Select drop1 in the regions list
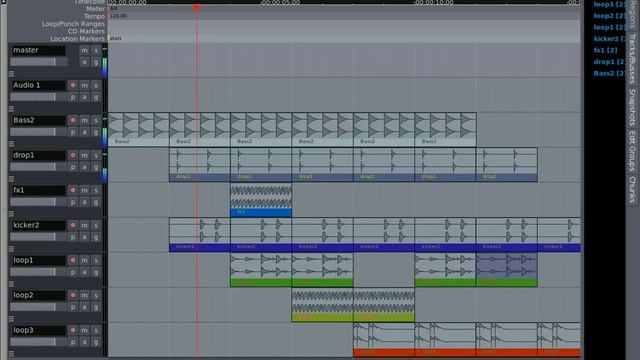 [609, 62]
